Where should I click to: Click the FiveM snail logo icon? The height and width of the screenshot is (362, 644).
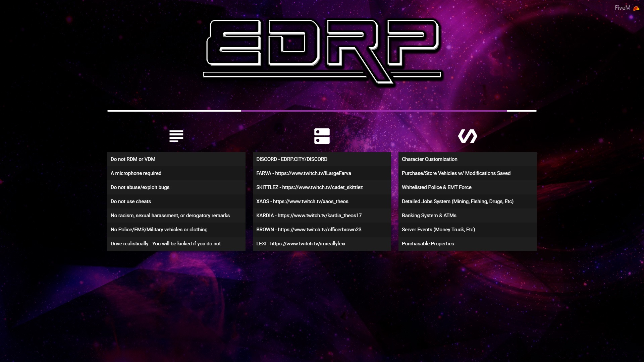636,8
